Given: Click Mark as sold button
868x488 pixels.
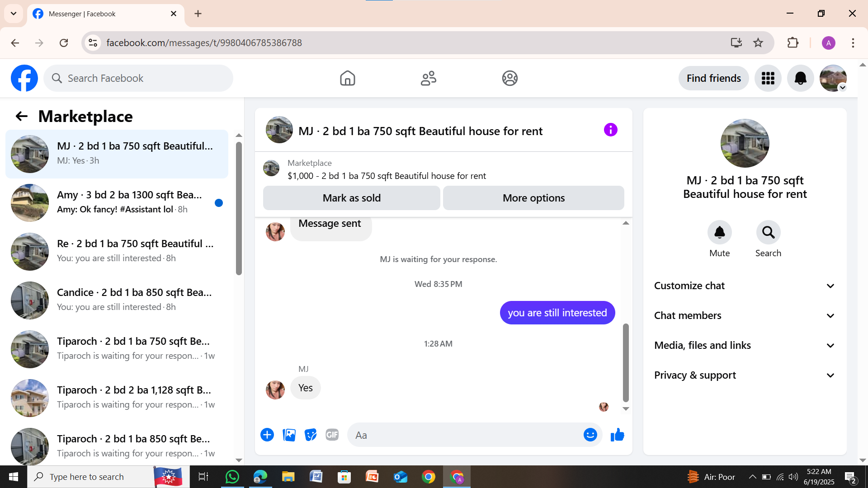Looking at the screenshot, I should tap(351, 198).
